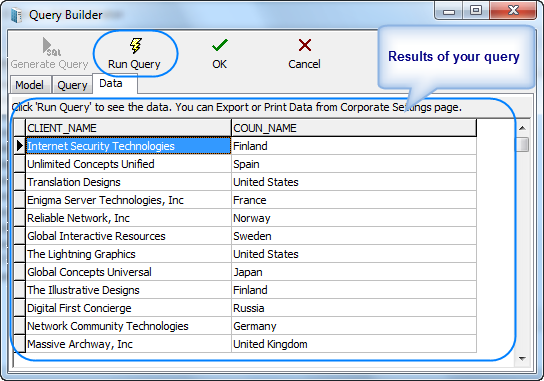Close the Query Builder window

[513, 11]
